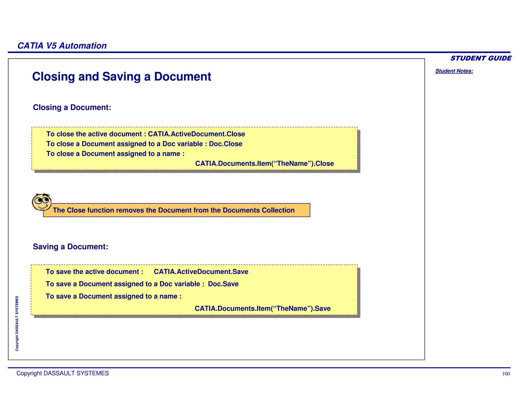Click 'To close a Document assigned to a name'
The image size is (532, 411).
[115, 154]
